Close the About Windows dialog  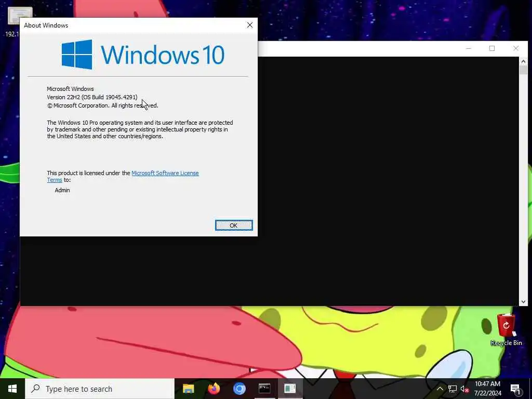tap(250, 25)
